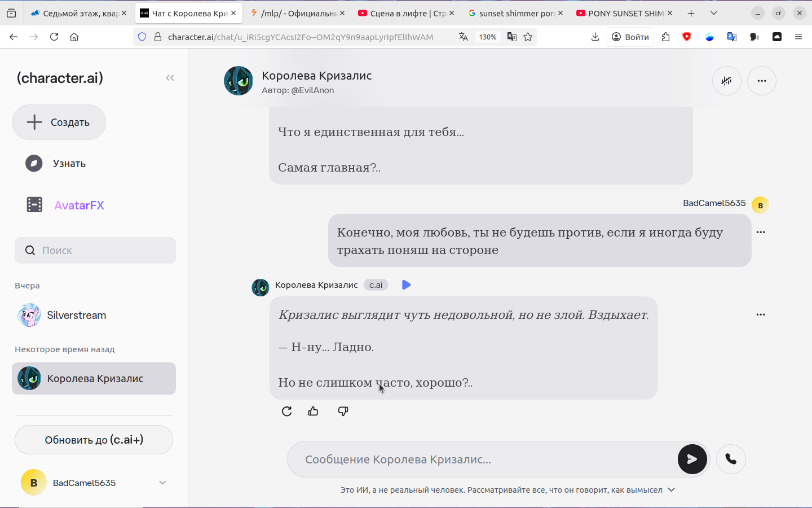Open the author @EvilAnon profile link
The height and width of the screenshot is (508, 812).
(312, 90)
